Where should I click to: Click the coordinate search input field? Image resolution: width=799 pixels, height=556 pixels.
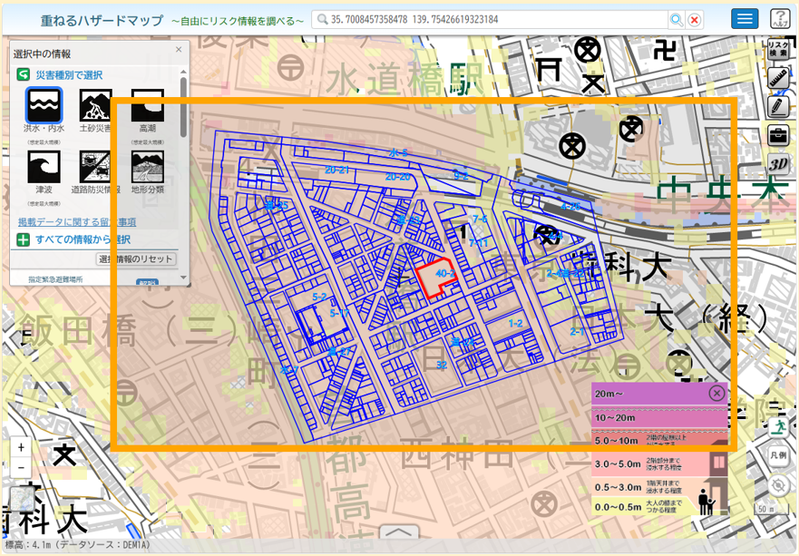[490, 19]
